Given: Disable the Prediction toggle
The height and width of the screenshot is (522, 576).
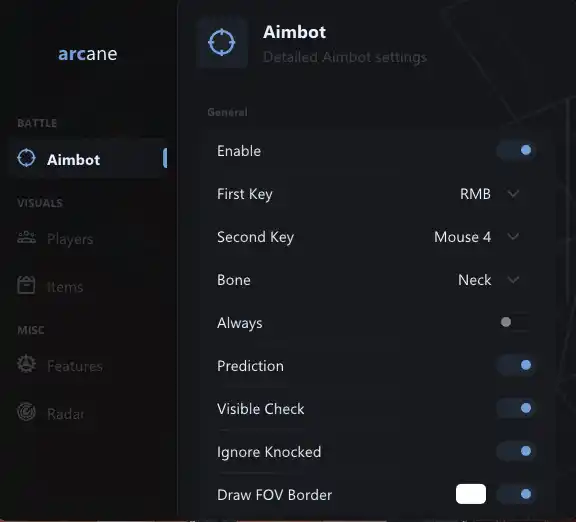Looking at the screenshot, I should (516, 365).
